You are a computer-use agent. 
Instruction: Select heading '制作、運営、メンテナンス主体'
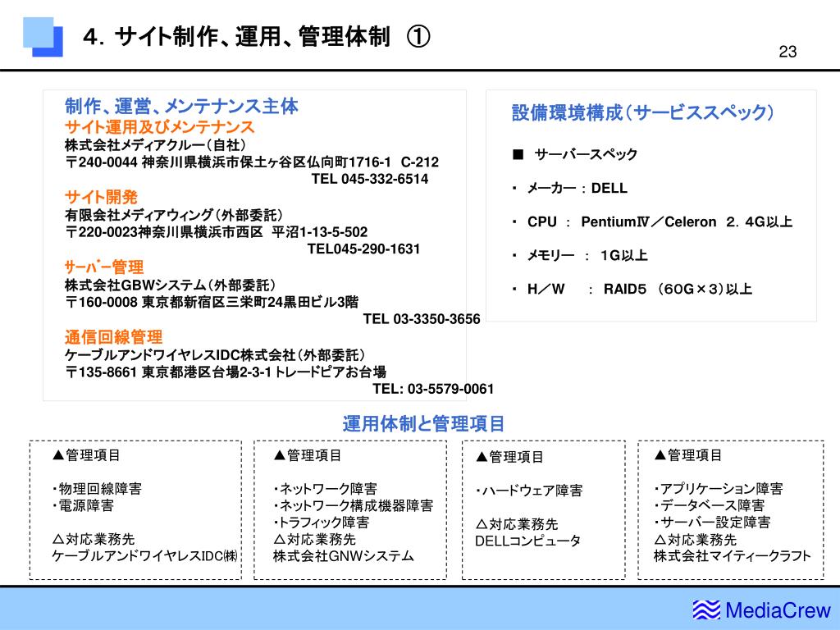click(181, 106)
